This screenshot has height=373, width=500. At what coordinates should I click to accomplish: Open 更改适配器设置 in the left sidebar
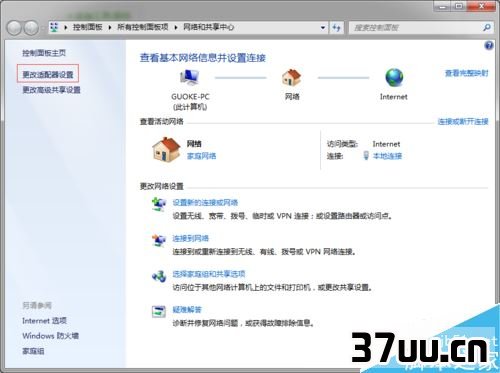(48, 74)
